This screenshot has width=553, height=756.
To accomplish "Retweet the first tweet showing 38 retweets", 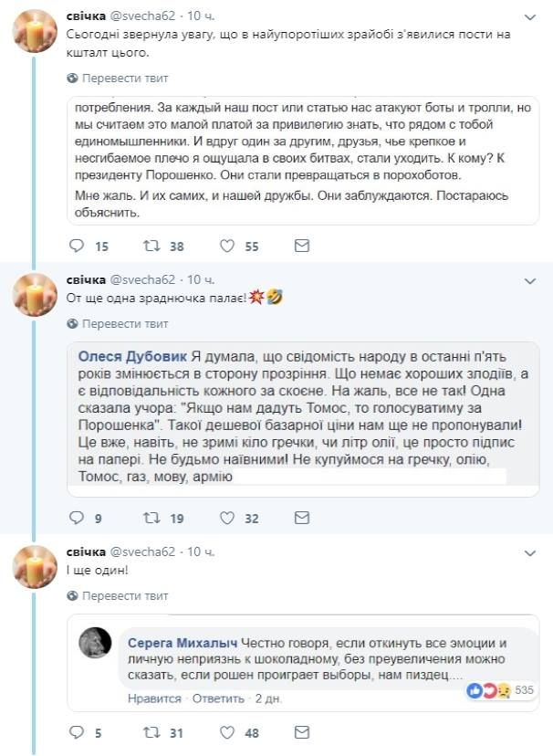I will click(151, 246).
